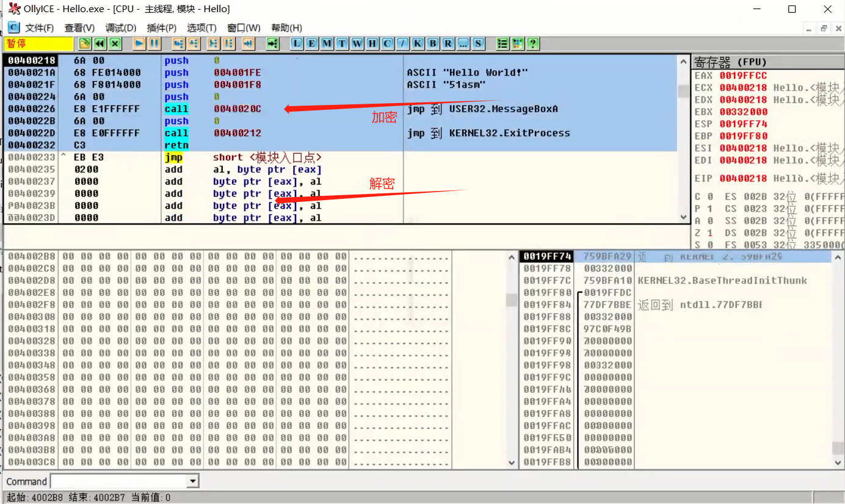Select stack entry KERNEL32.BaseThreadInitThunk

722,281
